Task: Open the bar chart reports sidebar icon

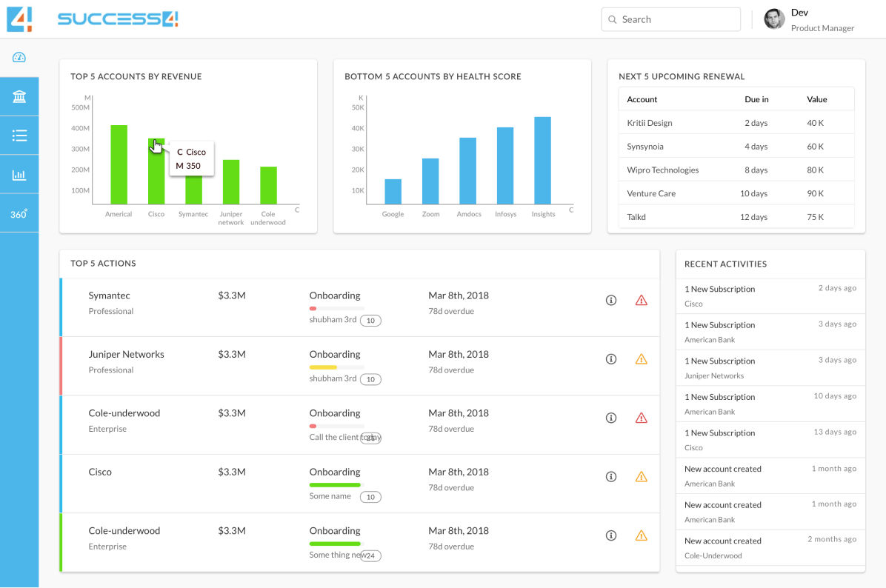Action: click(19, 175)
